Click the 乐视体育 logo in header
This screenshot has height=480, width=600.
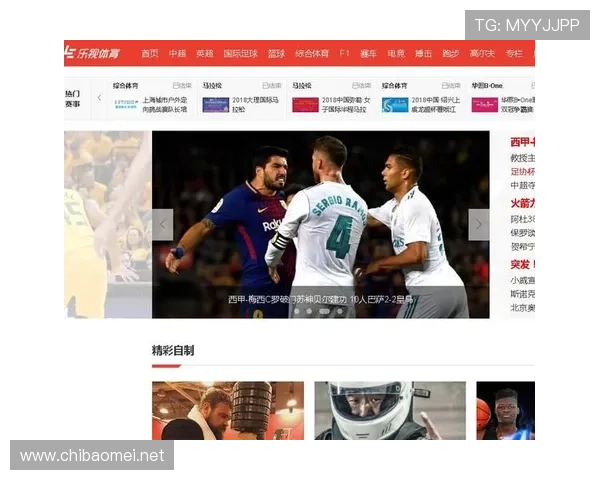click(x=97, y=53)
